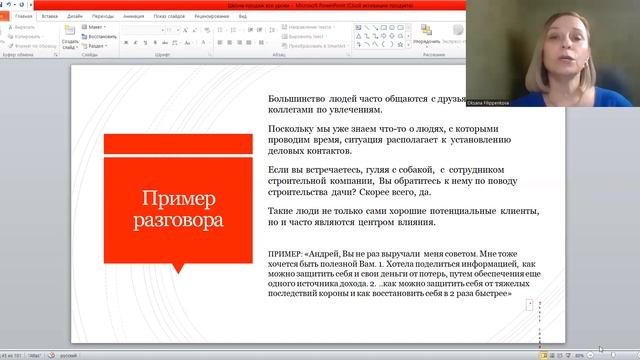Click the spell check icon in status bar
Viewport: 640px width, 360px height.
click(x=51, y=356)
